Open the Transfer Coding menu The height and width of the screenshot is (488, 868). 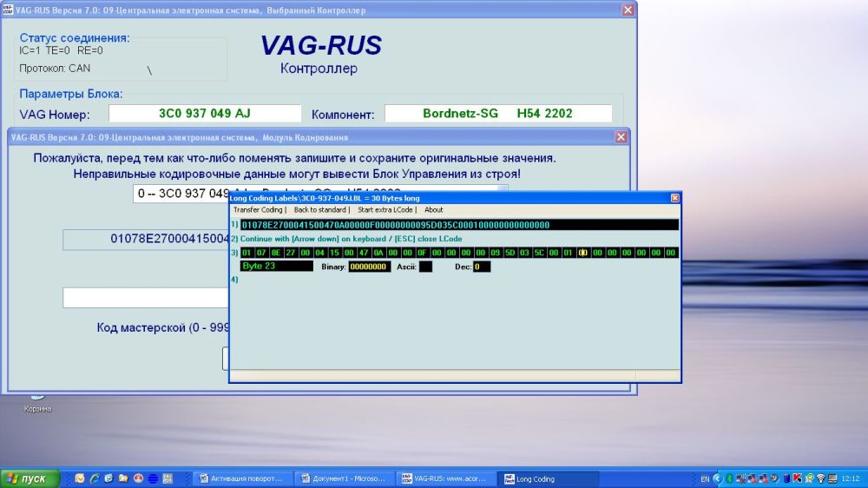(258, 210)
